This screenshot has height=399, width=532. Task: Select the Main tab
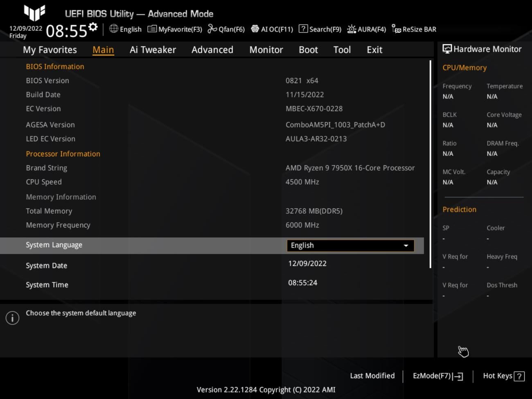[103, 50]
